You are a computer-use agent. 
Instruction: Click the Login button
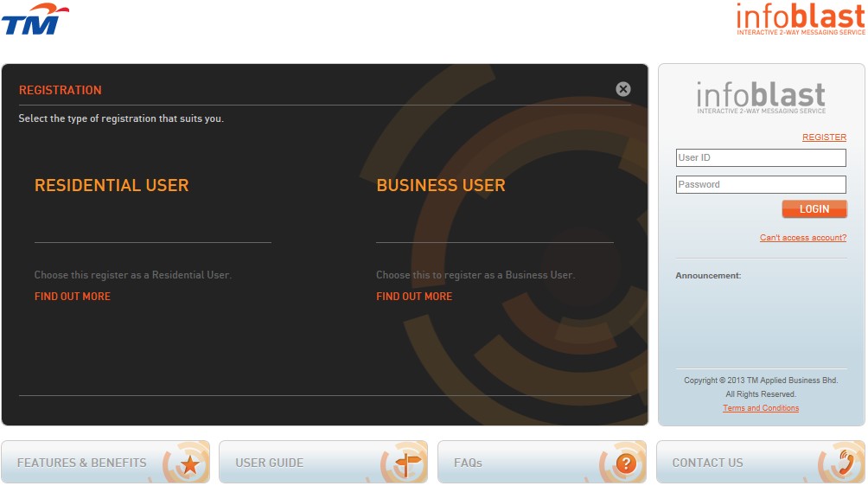[814, 209]
